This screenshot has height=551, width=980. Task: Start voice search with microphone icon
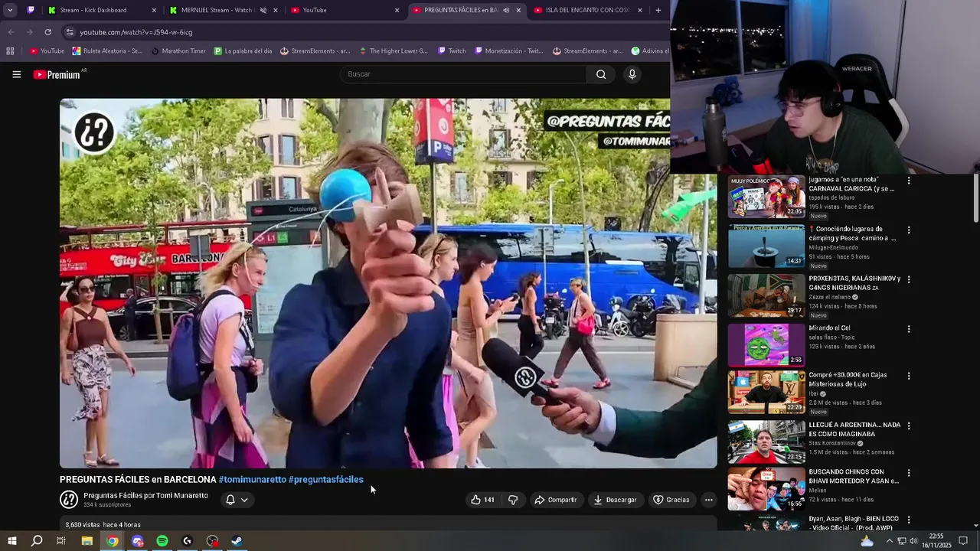coord(632,74)
